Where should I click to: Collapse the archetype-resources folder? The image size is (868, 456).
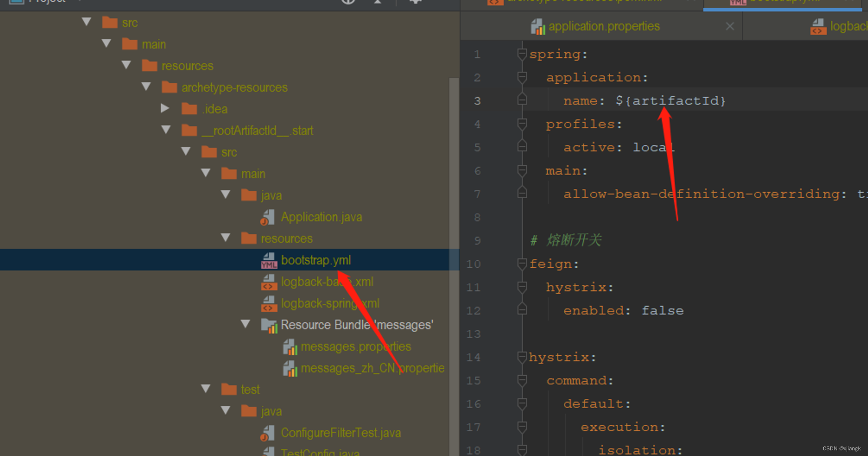tap(146, 87)
